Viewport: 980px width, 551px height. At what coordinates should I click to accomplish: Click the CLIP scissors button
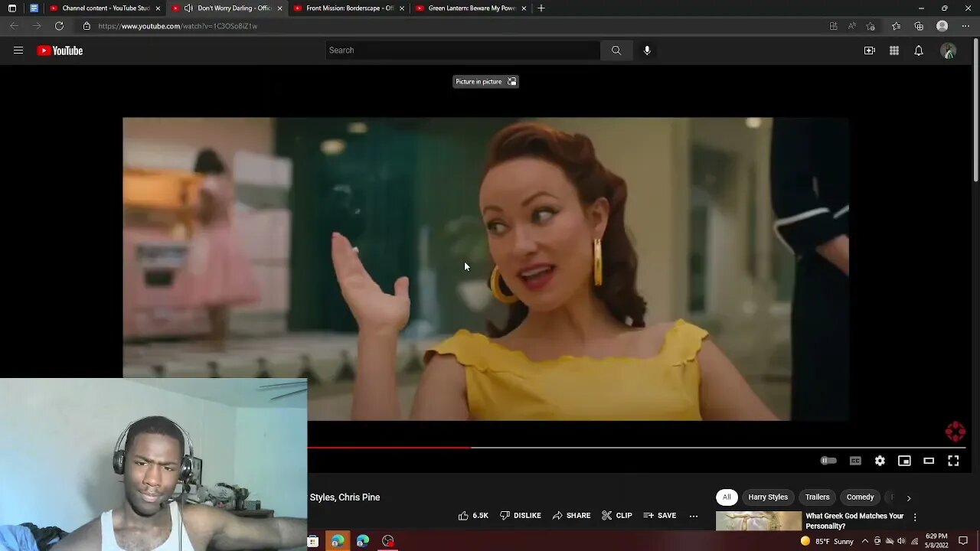click(x=617, y=516)
